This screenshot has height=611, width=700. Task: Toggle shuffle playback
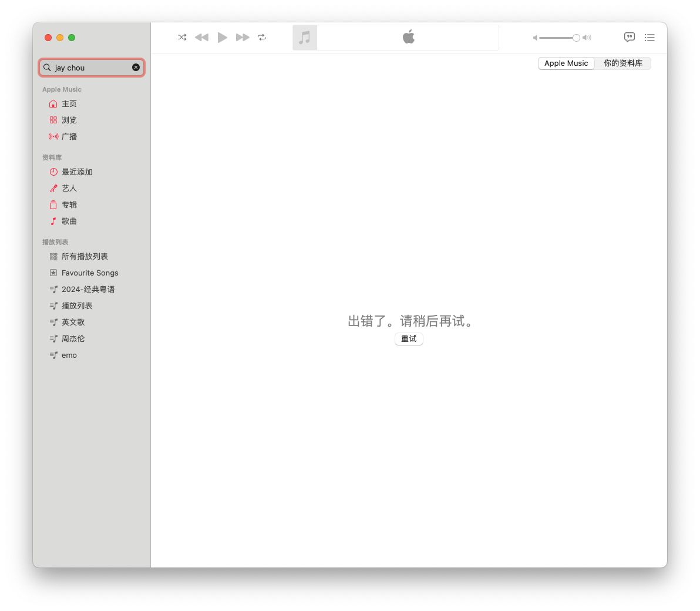coord(182,38)
